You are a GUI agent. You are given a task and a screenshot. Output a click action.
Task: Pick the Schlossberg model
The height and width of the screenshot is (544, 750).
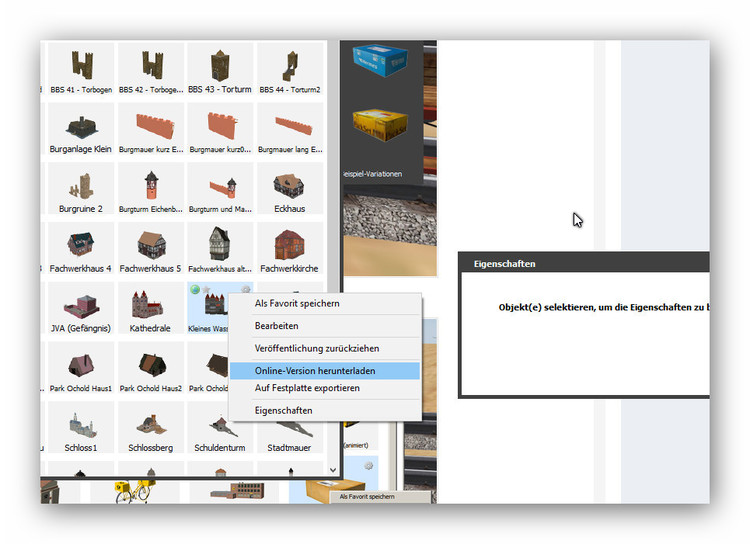point(151,428)
